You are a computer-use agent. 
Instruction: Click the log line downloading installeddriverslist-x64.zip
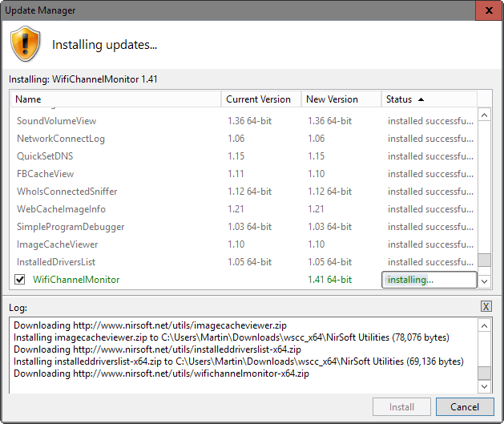tap(158, 349)
